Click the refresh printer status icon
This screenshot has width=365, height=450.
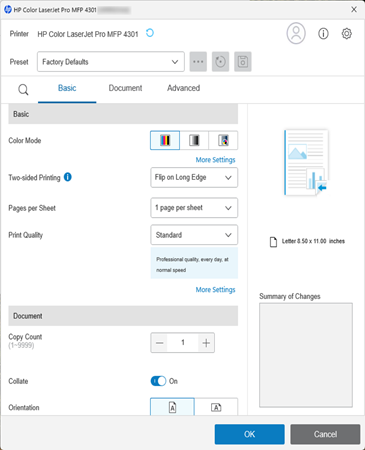tap(150, 33)
